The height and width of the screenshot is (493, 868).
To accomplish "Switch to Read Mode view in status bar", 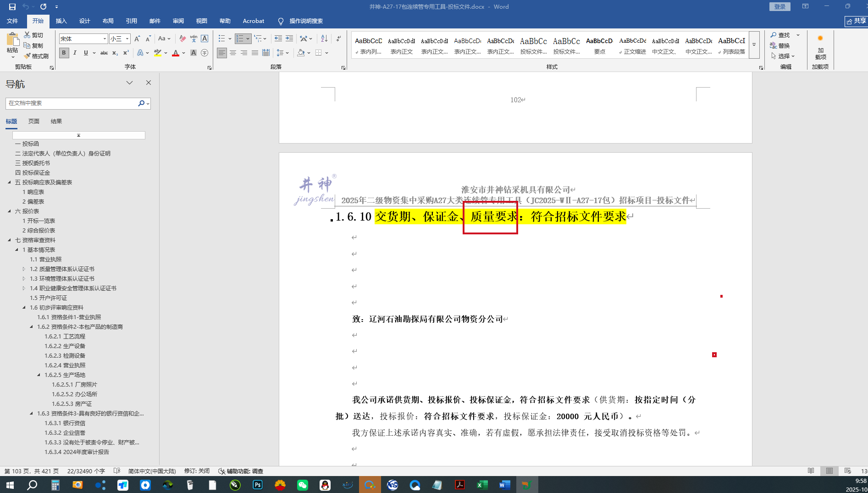I will tap(811, 471).
